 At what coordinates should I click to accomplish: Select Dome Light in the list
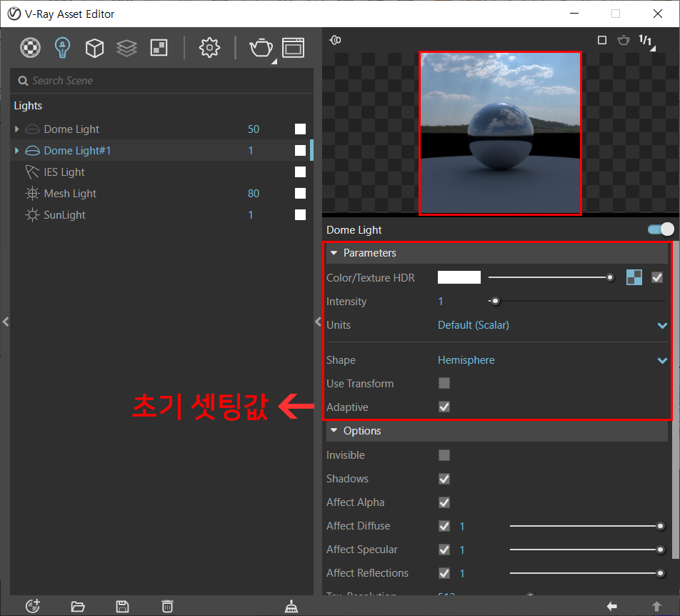(x=71, y=129)
